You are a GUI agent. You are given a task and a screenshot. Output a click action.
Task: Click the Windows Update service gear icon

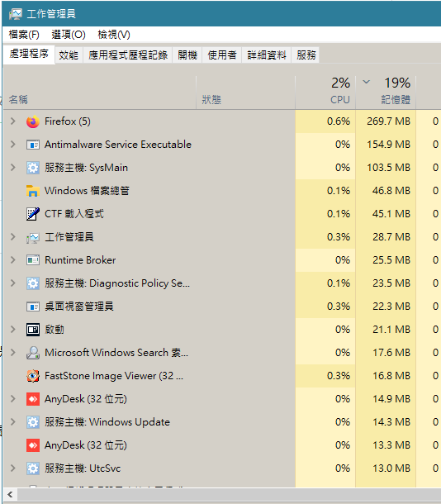(x=33, y=422)
